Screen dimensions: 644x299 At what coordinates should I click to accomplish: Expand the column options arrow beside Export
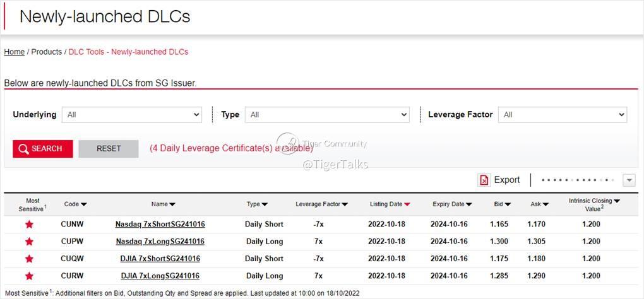(x=629, y=180)
